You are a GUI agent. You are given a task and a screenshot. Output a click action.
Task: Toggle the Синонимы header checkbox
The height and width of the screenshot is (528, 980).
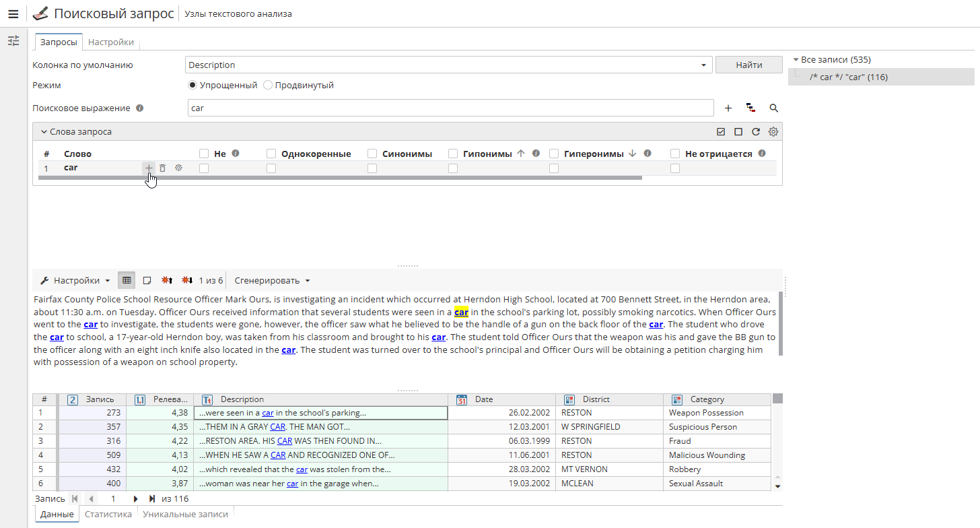372,154
